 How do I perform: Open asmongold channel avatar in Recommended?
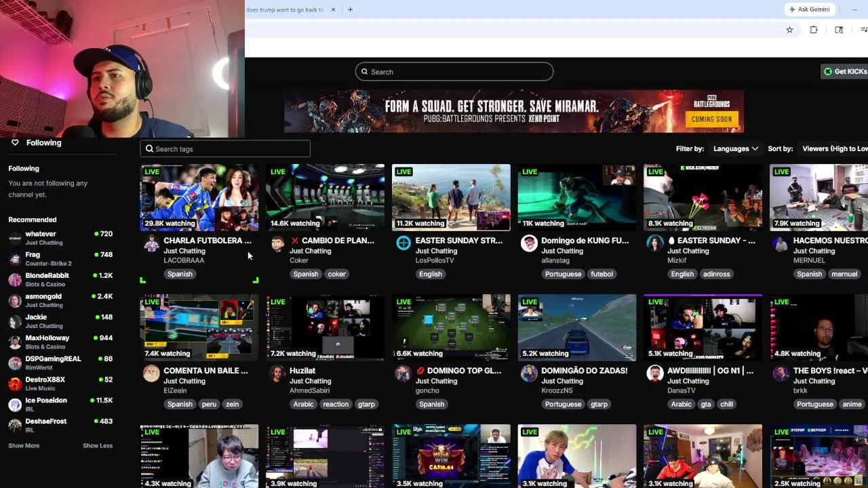tap(15, 300)
